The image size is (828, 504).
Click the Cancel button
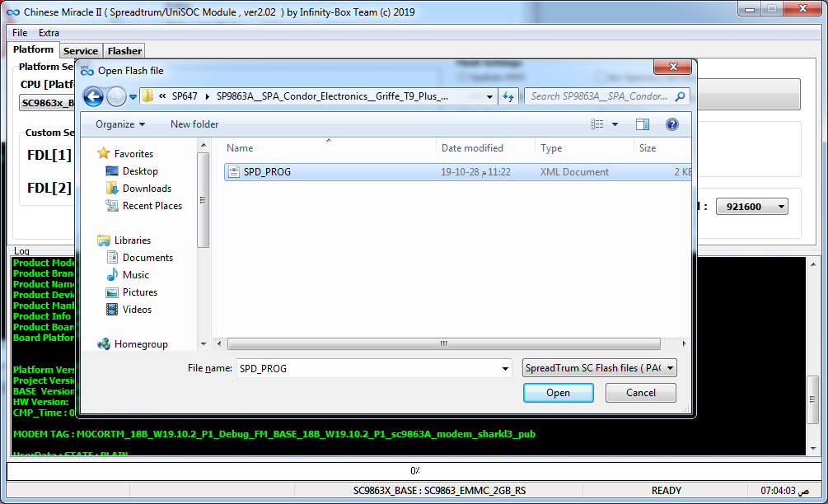tap(640, 393)
